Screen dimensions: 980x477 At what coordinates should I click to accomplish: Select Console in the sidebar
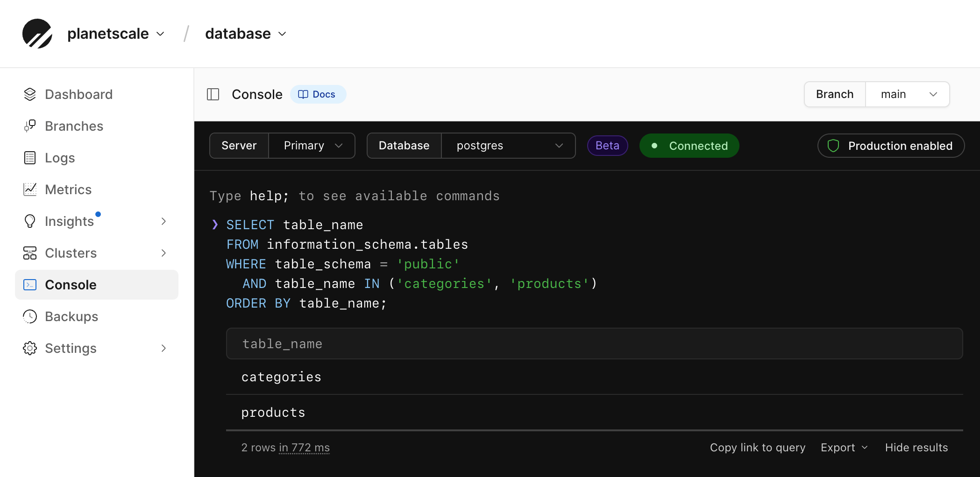pos(97,285)
